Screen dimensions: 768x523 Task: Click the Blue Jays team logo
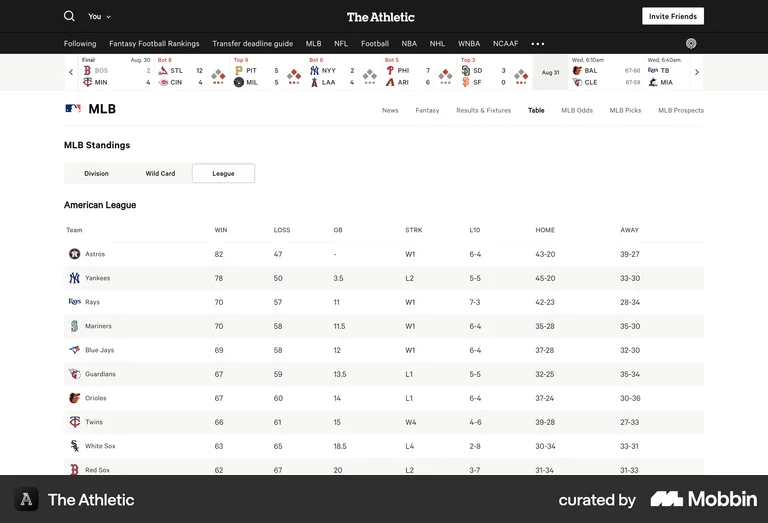74,350
